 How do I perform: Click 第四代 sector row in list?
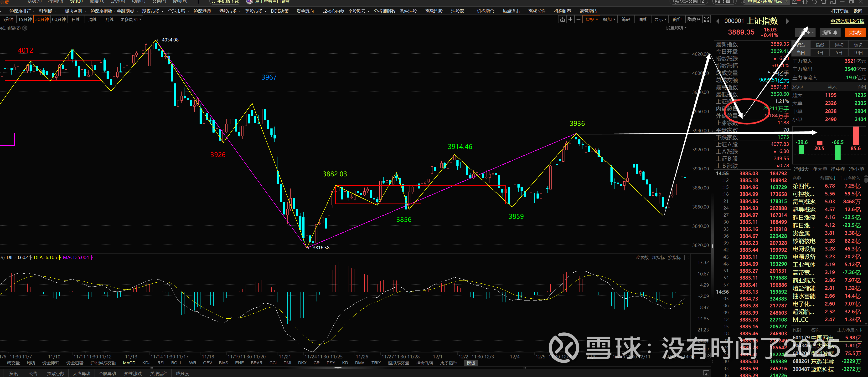tap(803, 186)
